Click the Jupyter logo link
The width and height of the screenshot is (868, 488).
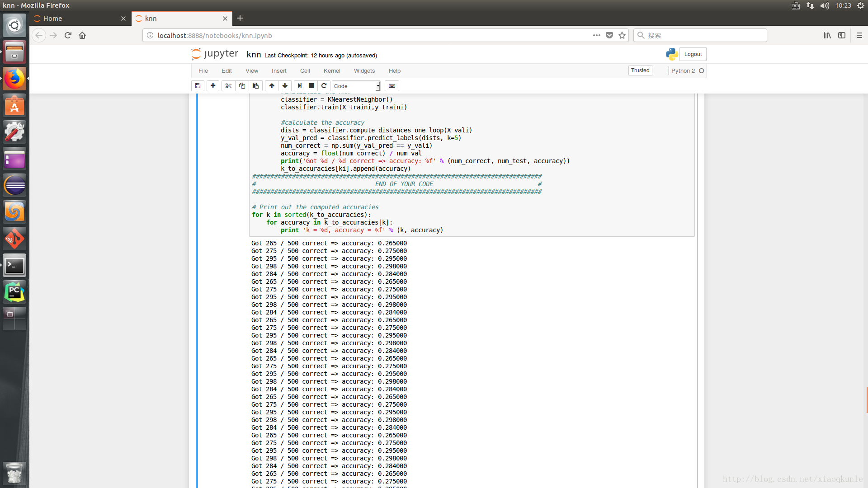tap(215, 54)
